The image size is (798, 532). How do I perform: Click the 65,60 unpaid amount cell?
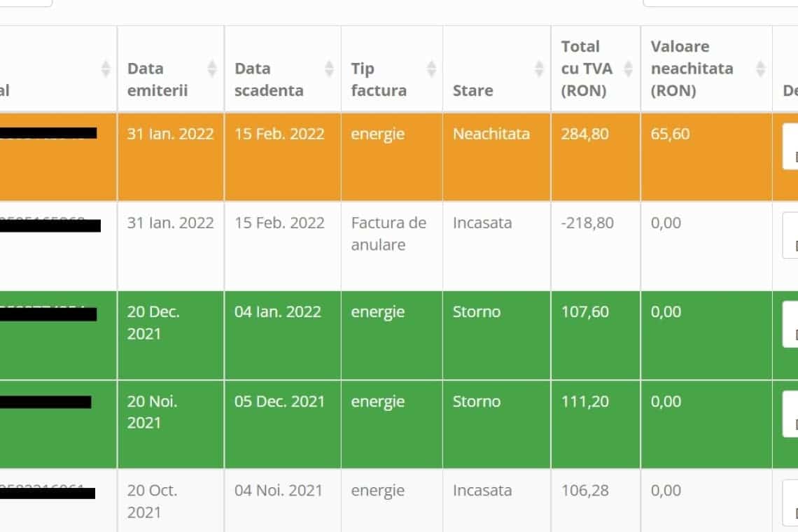tap(670, 134)
